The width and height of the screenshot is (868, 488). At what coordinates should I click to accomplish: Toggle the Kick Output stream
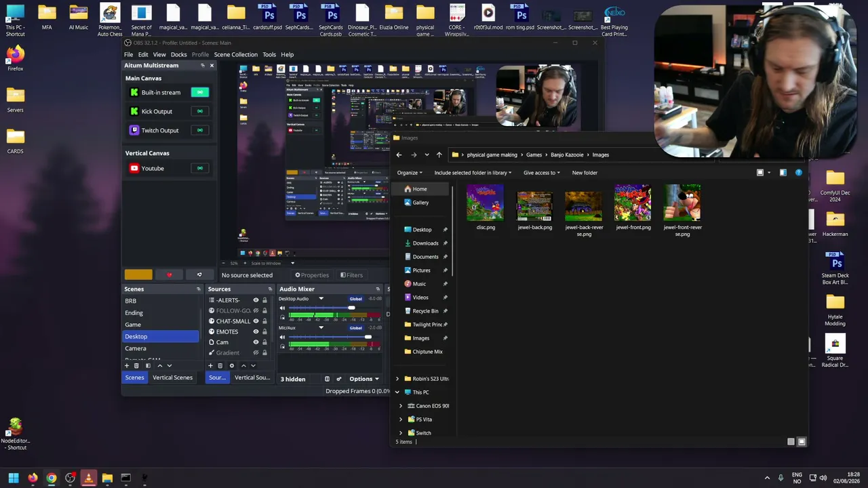click(199, 111)
